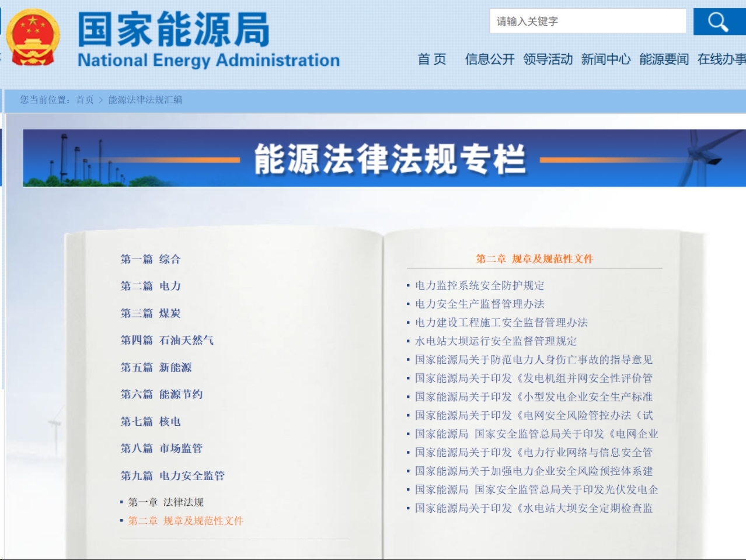Screen dimensions: 746x560
Task: Expand 第三篇 煤炭 section
Action: pyautogui.click(x=151, y=313)
